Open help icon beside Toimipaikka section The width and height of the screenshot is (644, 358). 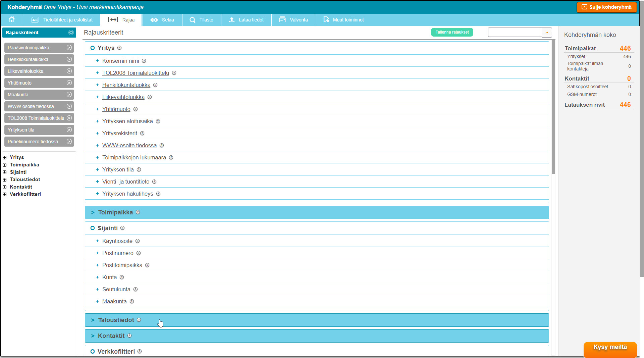point(138,212)
